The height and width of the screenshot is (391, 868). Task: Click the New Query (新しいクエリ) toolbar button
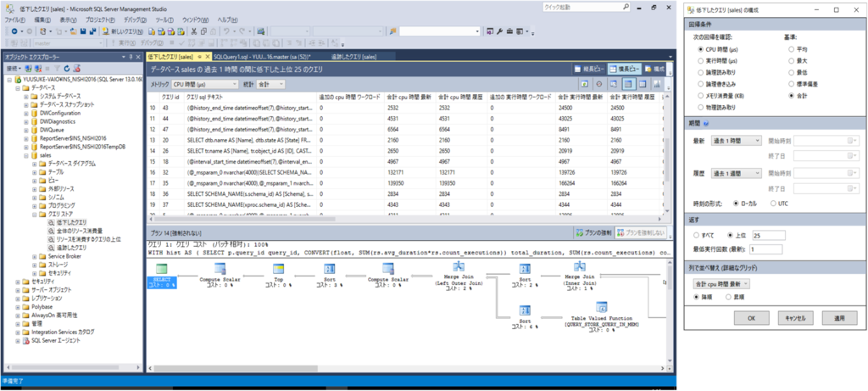[123, 31]
